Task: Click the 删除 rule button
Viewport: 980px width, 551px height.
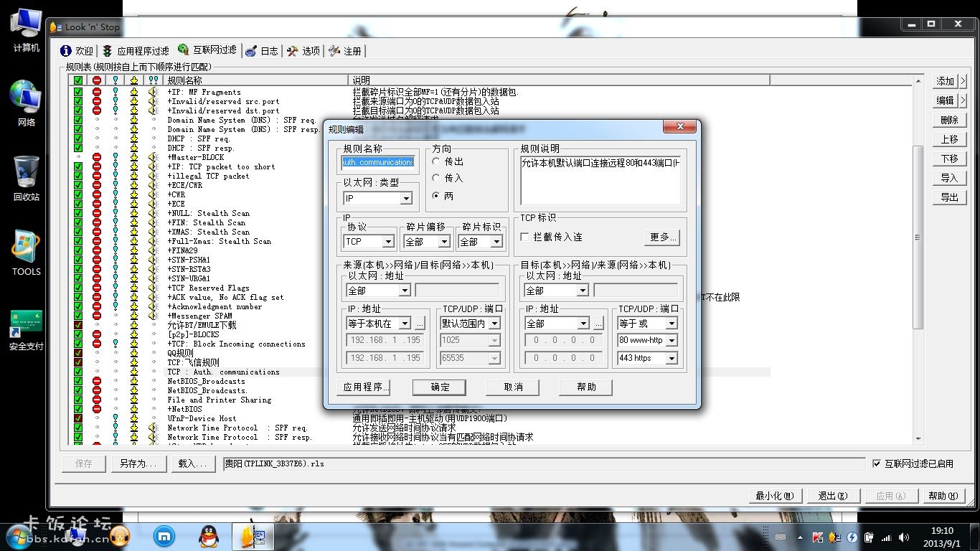Action: 949,120
